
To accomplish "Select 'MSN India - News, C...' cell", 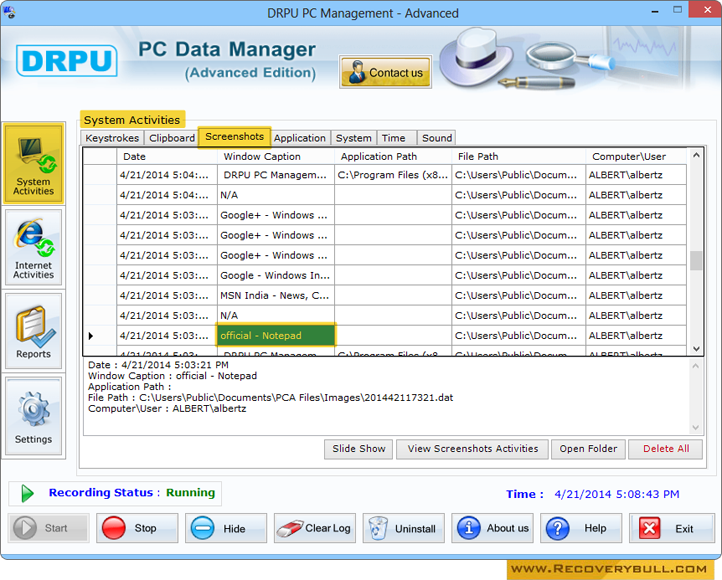I will [276, 296].
